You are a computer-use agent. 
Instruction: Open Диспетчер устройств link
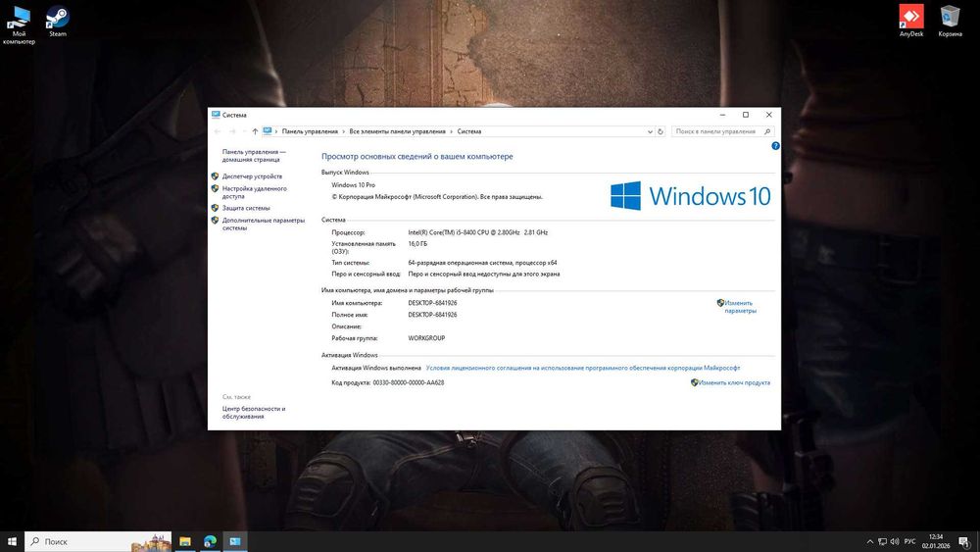[252, 176]
